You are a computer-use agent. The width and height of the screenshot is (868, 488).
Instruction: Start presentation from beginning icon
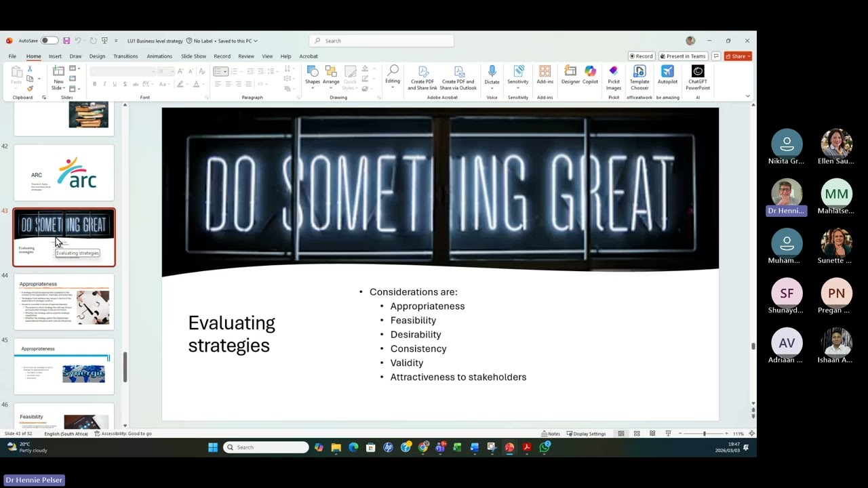click(104, 41)
